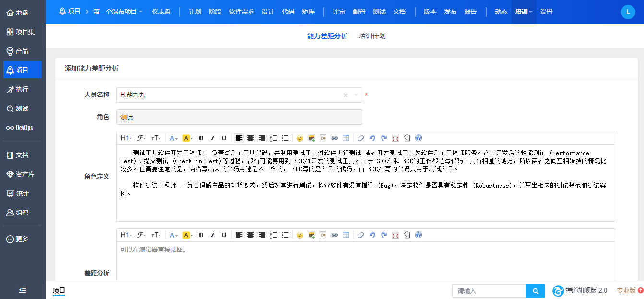Insert a hyperlink in the 角色定义 editor
Image resolution: width=644 pixels, height=299 pixels.
334,138
